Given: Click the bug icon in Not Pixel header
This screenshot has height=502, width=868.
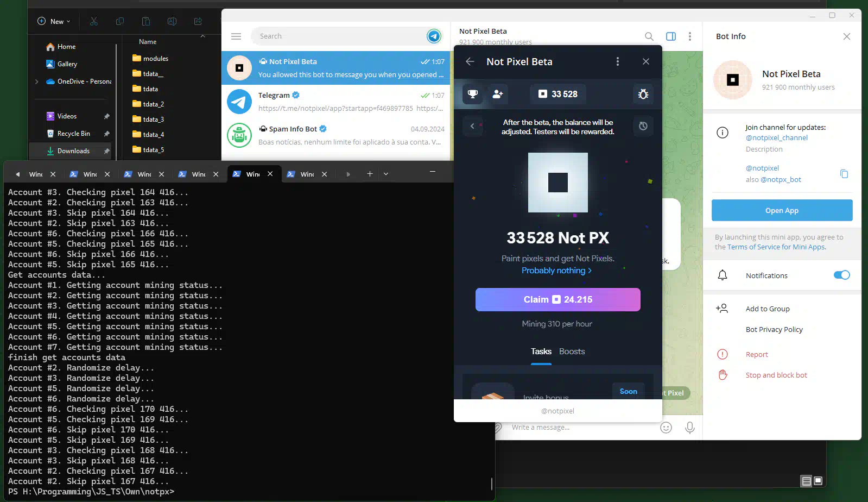Looking at the screenshot, I should pyautogui.click(x=643, y=94).
